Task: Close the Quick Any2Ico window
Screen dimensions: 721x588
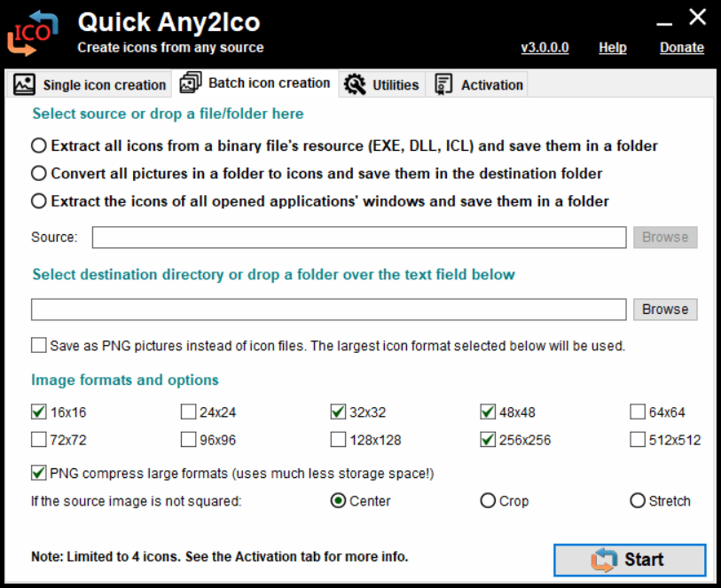Action: pos(698,18)
